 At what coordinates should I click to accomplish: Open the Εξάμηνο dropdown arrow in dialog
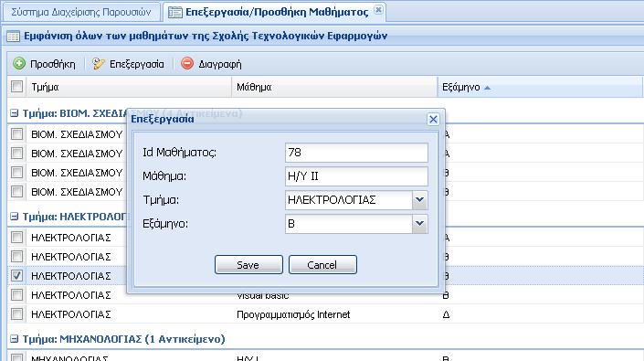420,224
